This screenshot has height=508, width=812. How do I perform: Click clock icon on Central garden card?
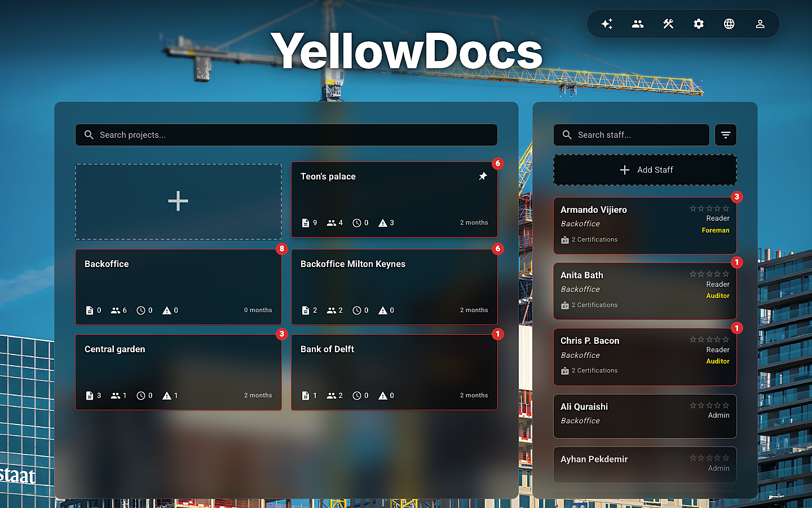click(x=141, y=396)
